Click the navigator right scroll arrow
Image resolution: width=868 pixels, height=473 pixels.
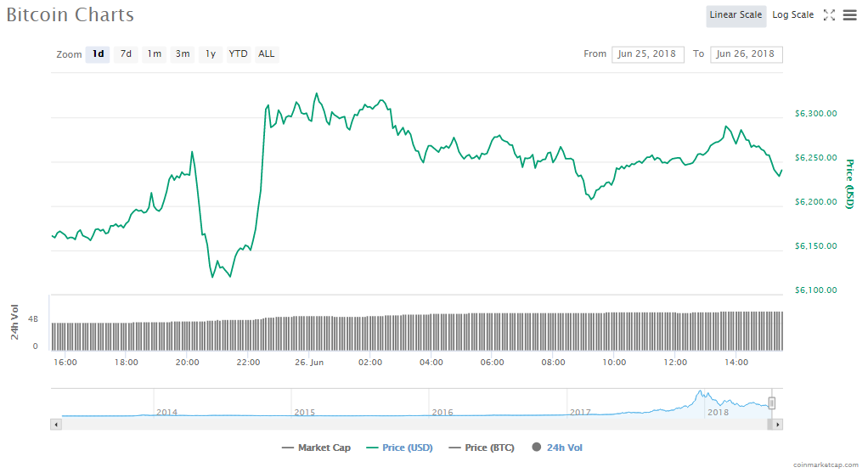click(777, 423)
